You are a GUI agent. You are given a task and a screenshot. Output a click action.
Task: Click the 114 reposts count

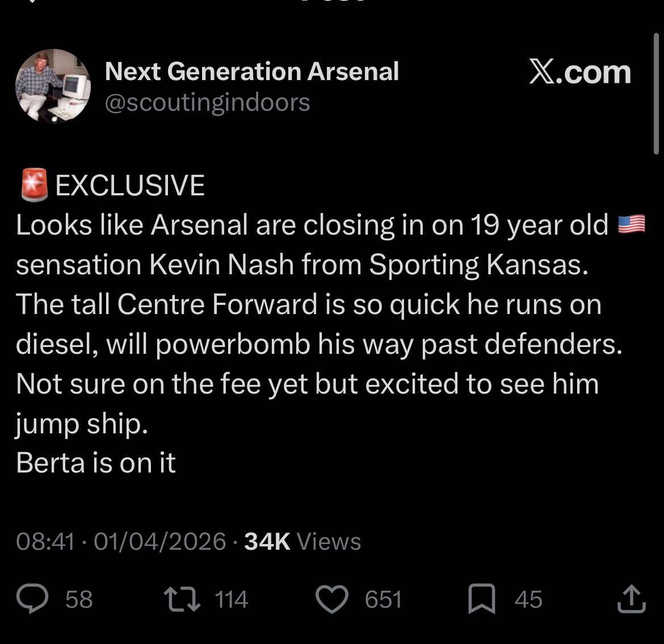(x=232, y=600)
